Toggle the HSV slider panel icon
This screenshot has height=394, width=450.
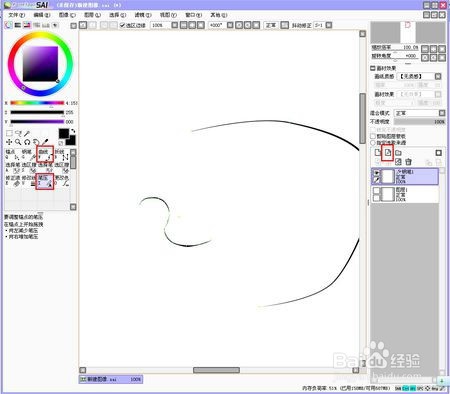point(27,25)
